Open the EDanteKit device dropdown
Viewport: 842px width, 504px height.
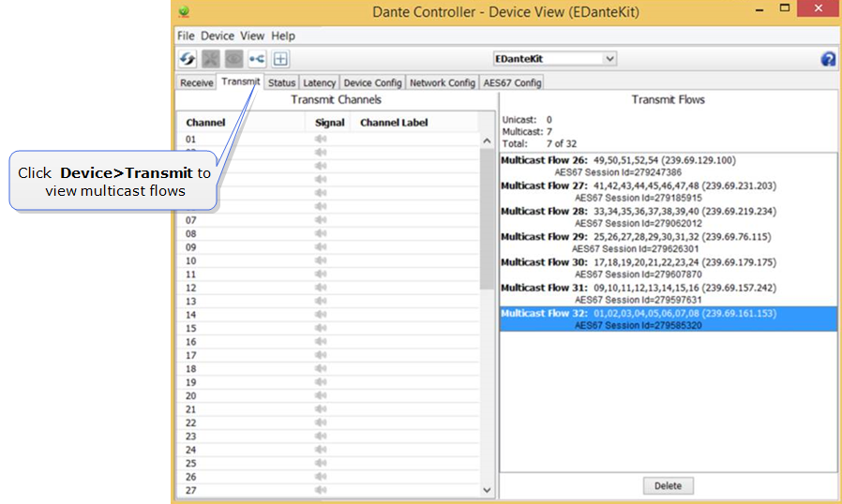coord(555,58)
